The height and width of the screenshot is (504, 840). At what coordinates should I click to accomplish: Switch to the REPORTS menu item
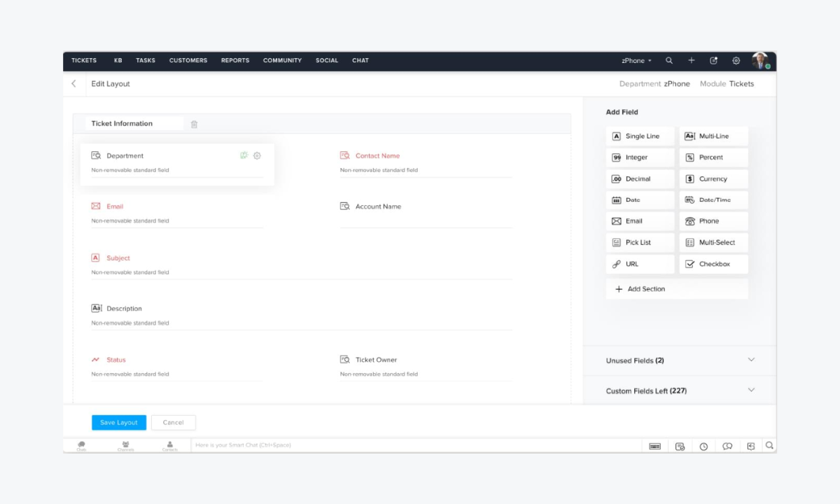click(235, 61)
